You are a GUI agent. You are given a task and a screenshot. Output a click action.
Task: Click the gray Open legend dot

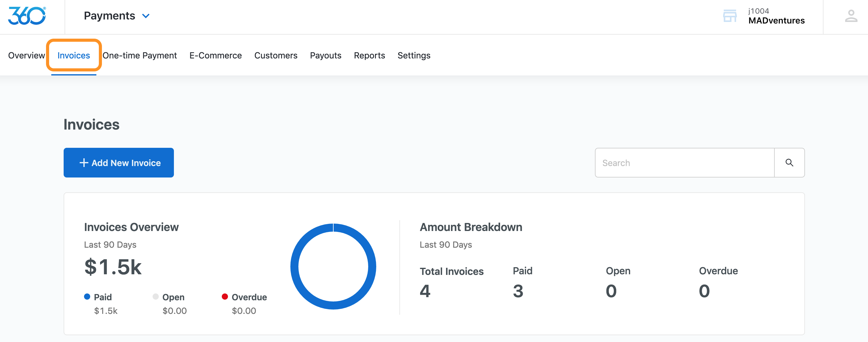[156, 297]
